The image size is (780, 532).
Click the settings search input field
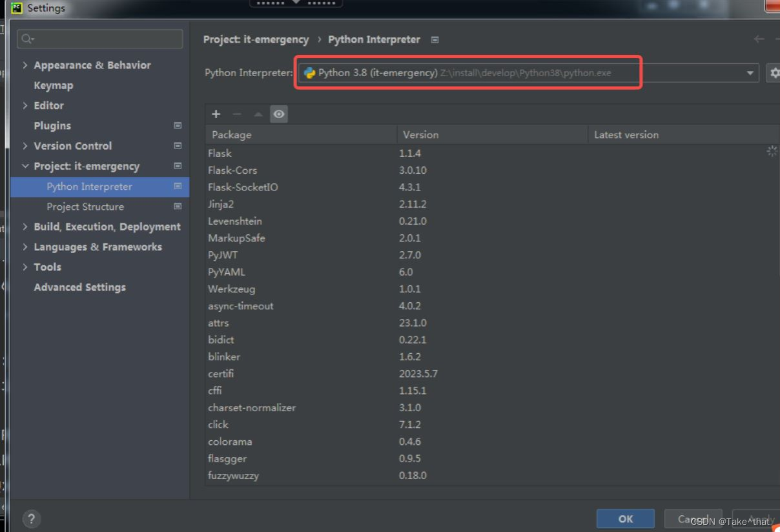99,39
